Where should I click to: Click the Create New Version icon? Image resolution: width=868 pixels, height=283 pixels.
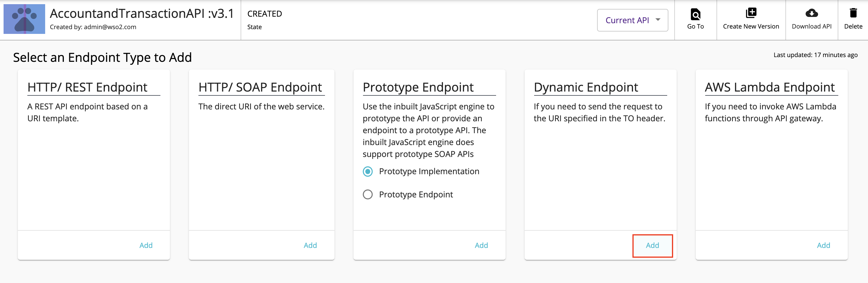[x=751, y=13]
